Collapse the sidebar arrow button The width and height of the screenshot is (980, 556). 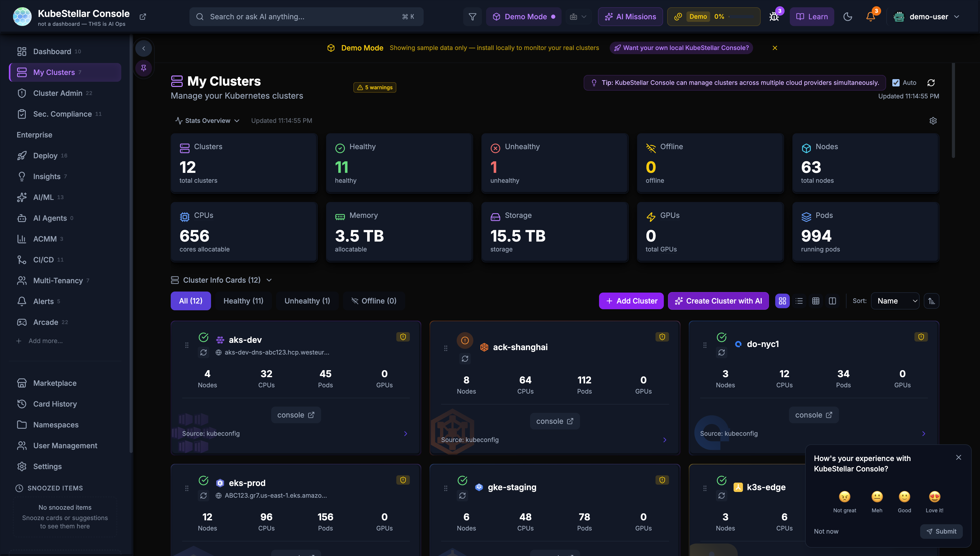(x=144, y=48)
